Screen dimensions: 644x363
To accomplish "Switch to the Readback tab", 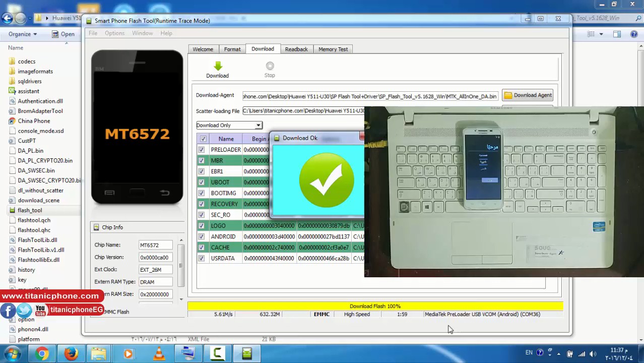I will pos(296,49).
